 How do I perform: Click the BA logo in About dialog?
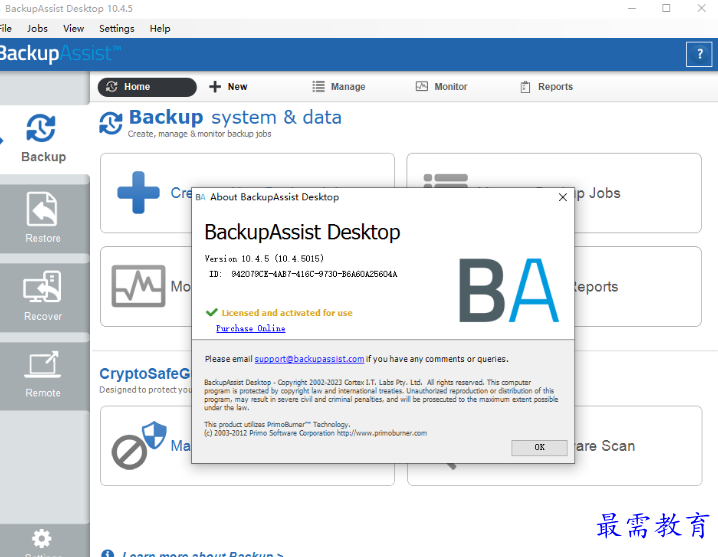coord(508,290)
